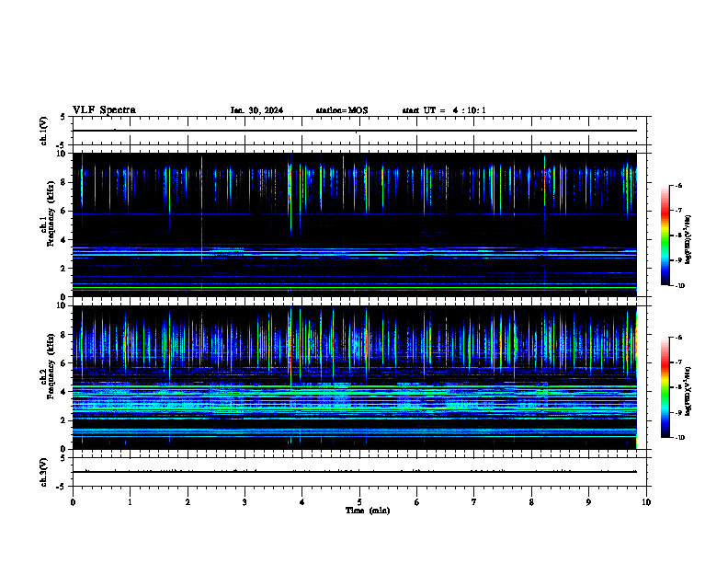Screen dimensions: 728x563
Task: Click the ch.1 colorbar log(PSD) label
Action: [688, 240]
